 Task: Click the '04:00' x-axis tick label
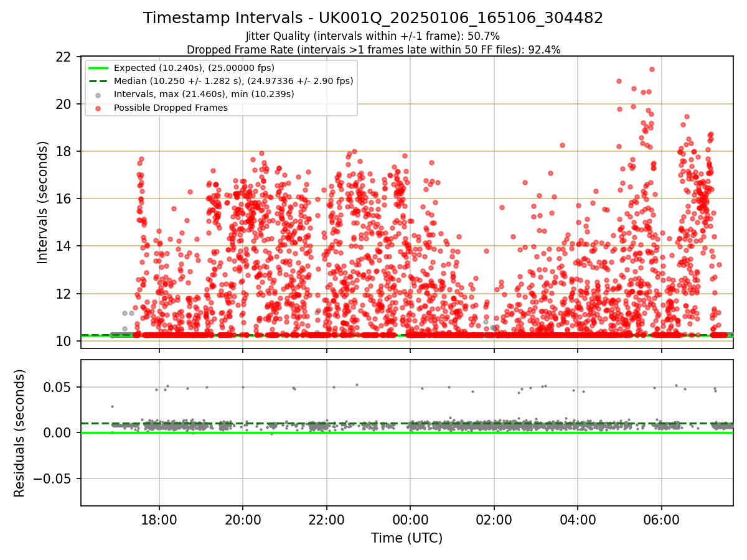578,520
